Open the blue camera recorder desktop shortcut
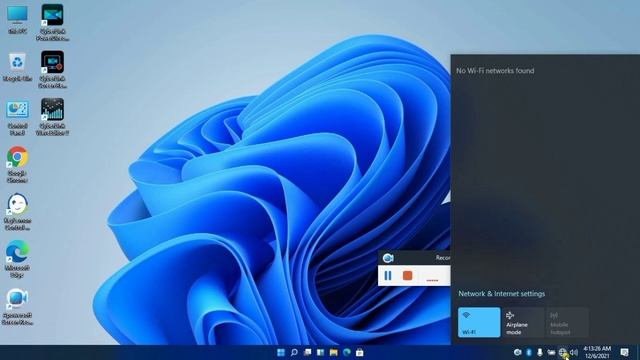Image resolution: width=640 pixels, height=360 pixels. [17, 307]
